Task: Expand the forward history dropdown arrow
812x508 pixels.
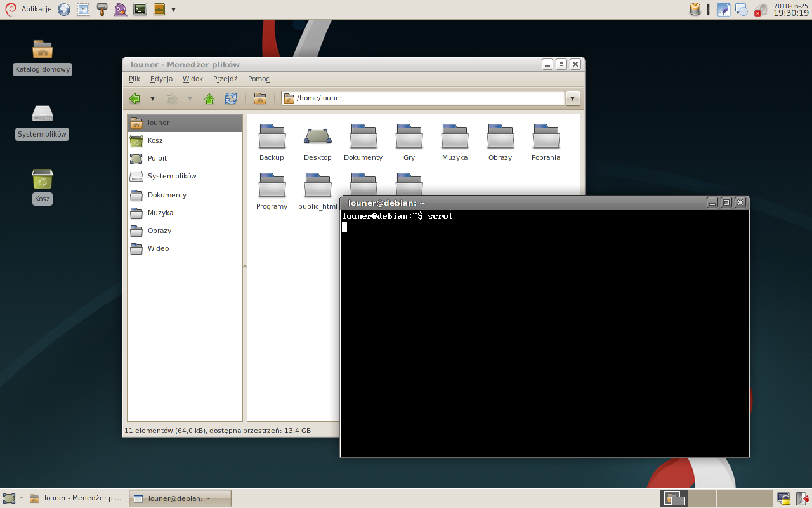Action: (190, 98)
